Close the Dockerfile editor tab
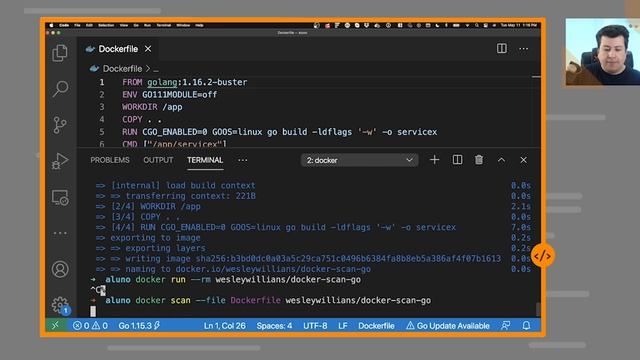Viewport: 640px width, 360px height. click(148, 49)
